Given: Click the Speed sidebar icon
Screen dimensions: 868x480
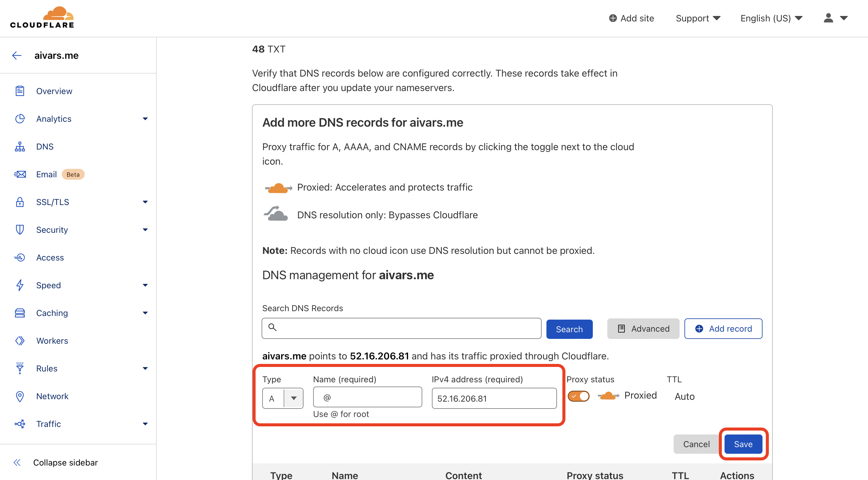Looking at the screenshot, I should pyautogui.click(x=20, y=285).
